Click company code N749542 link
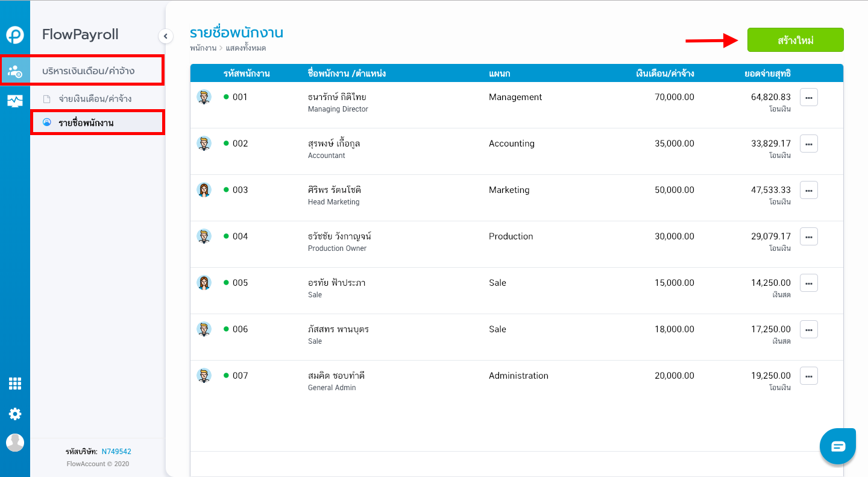Viewport: 868px width, 477px height. 116,451
